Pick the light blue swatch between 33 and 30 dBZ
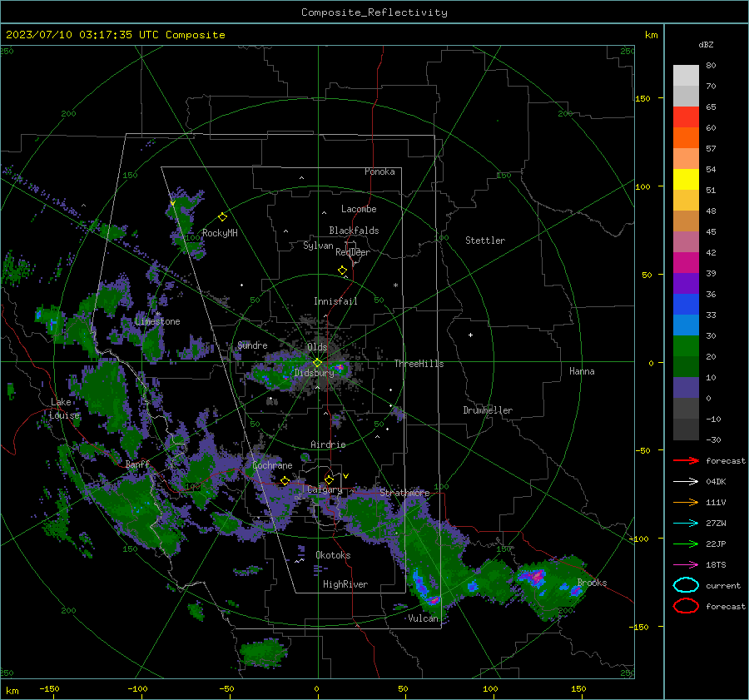This screenshot has height=700, width=749. 686,325
